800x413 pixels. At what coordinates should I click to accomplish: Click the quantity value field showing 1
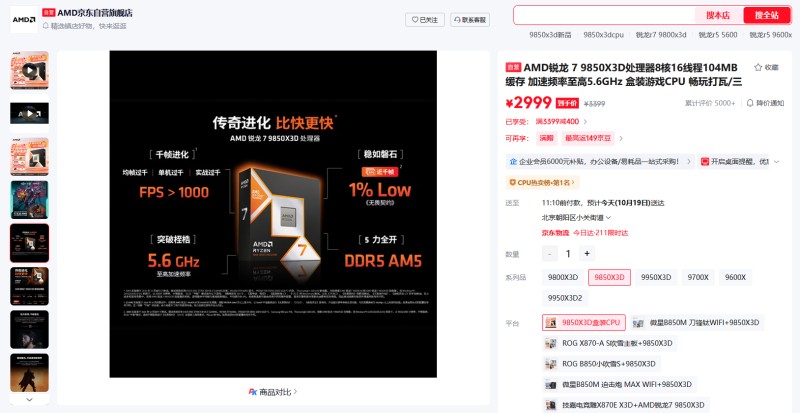point(568,254)
